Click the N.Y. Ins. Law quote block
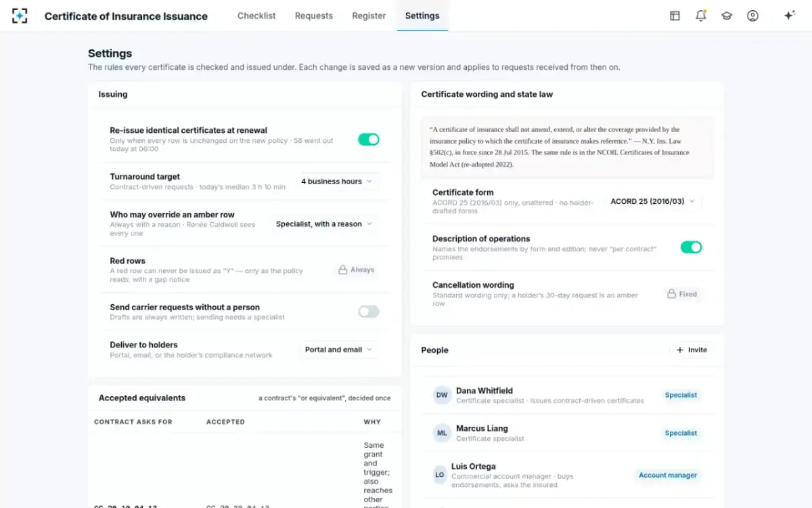Screen dimensions: 812x508 tap(568, 147)
